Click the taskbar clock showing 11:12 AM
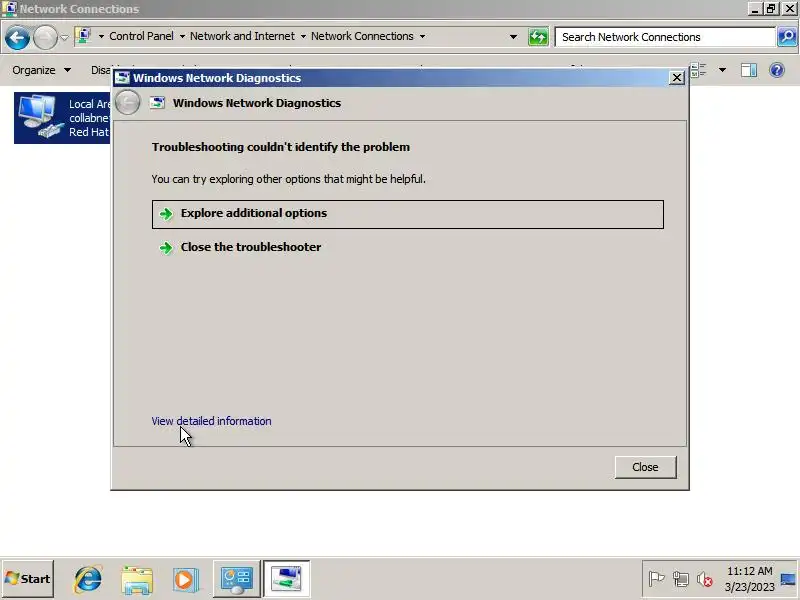Image resolution: width=800 pixels, height=600 pixels. click(749, 579)
